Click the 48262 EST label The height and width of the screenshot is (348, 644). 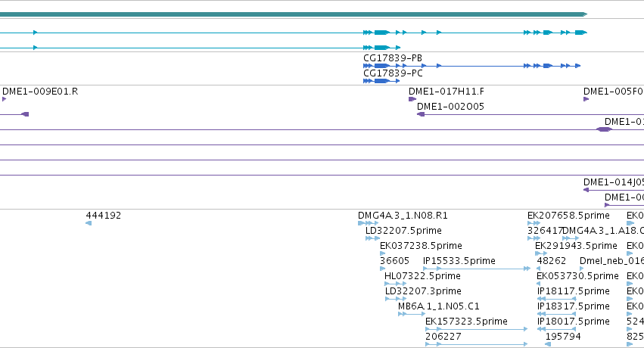552,261
